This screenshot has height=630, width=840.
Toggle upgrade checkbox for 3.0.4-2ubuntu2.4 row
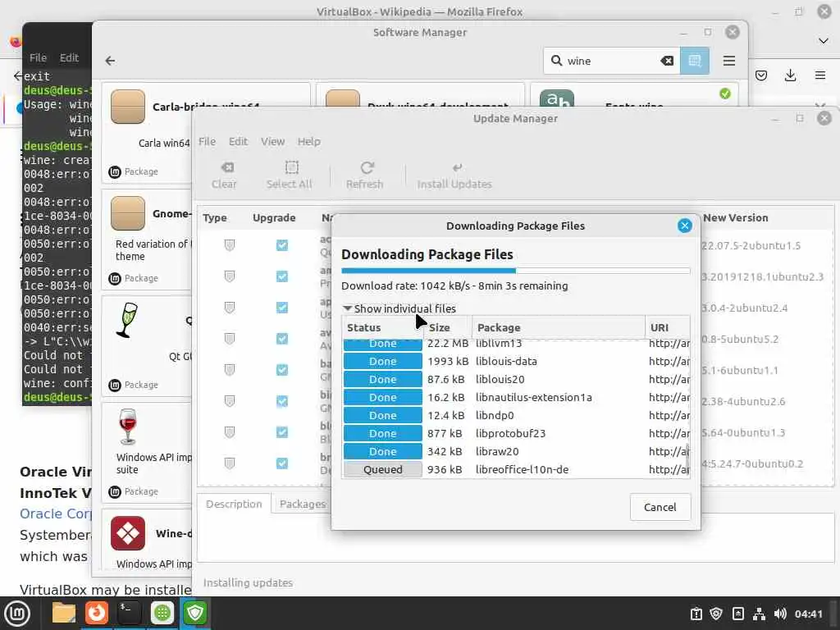click(x=282, y=308)
